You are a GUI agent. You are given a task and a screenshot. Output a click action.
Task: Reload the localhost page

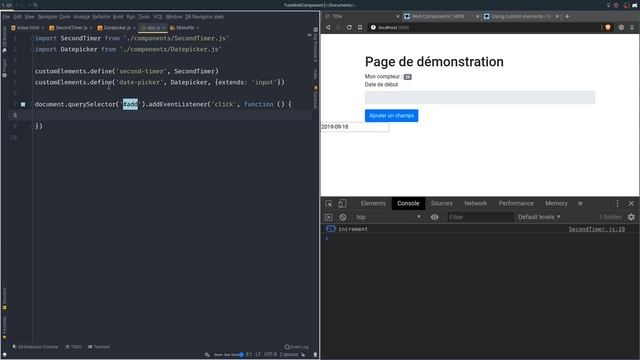pos(349,27)
